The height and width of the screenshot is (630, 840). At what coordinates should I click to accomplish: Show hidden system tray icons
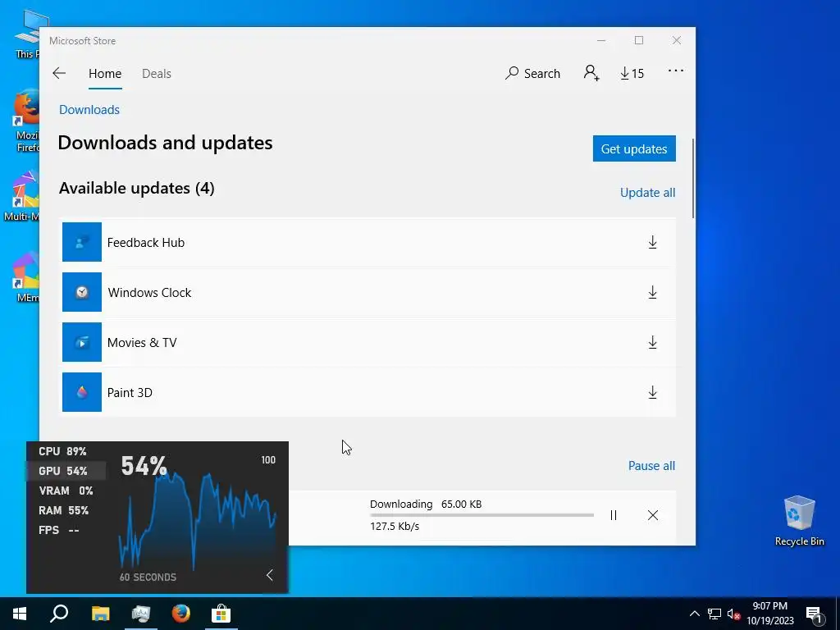coord(694,614)
